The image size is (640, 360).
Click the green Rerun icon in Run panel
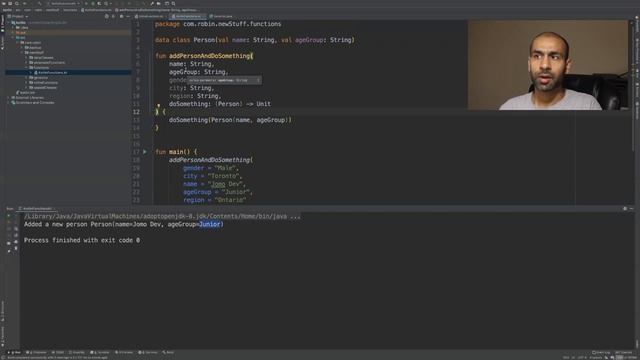tap(9, 216)
